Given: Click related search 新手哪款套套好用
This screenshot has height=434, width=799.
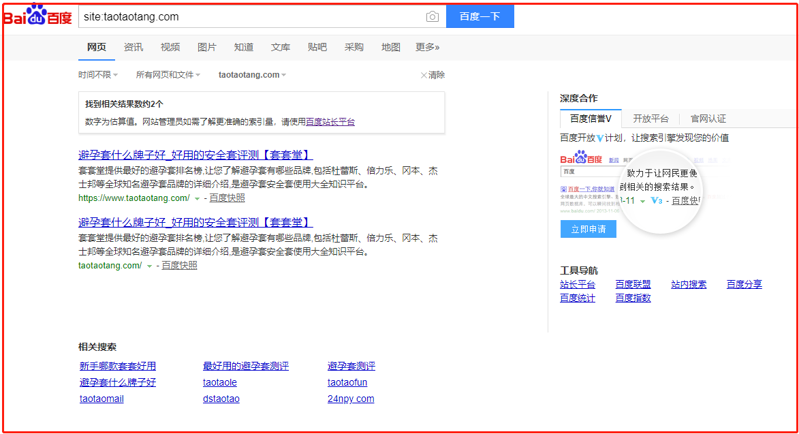Looking at the screenshot, I should [x=118, y=366].
